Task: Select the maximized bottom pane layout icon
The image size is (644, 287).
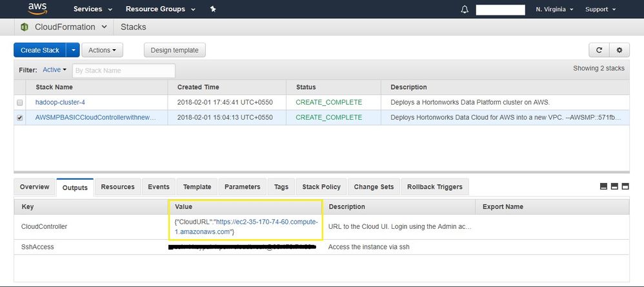Action: click(x=625, y=187)
